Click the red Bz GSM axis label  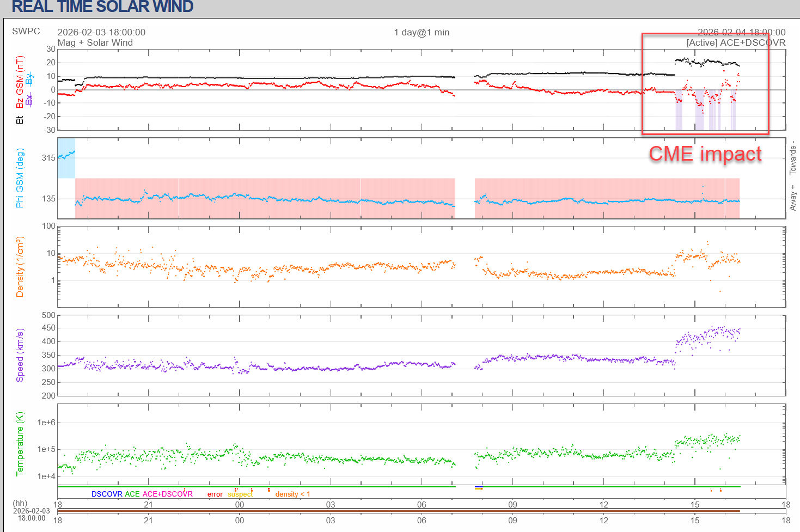[20, 82]
